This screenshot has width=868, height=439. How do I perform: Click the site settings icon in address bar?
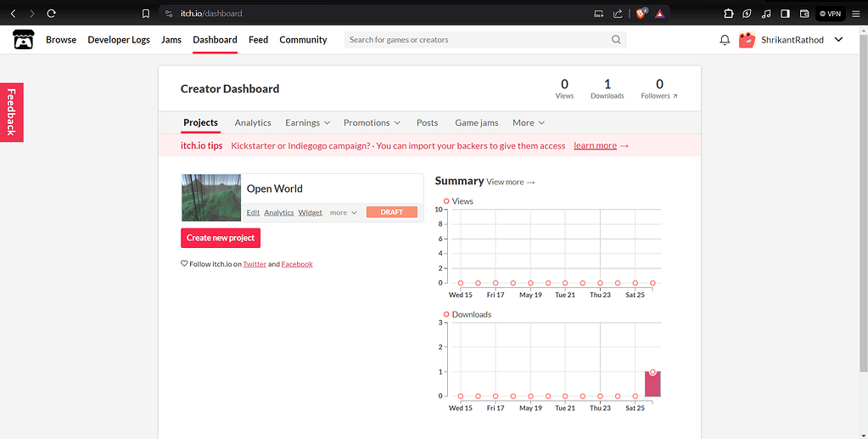tap(170, 14)
